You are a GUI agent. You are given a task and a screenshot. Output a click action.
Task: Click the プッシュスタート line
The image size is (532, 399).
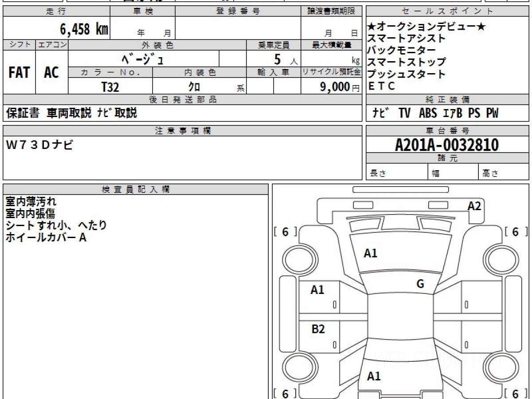click(x=407, y=74)
